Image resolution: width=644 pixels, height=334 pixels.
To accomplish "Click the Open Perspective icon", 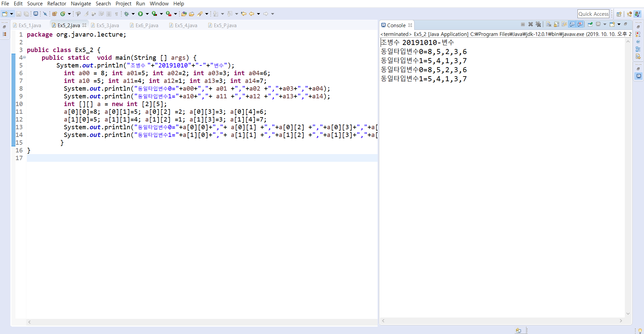I will [619, 14].
